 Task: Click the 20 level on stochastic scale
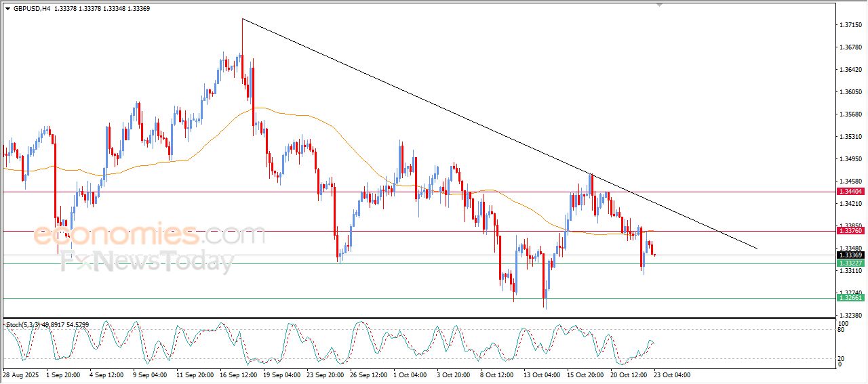tap(840, 358)
